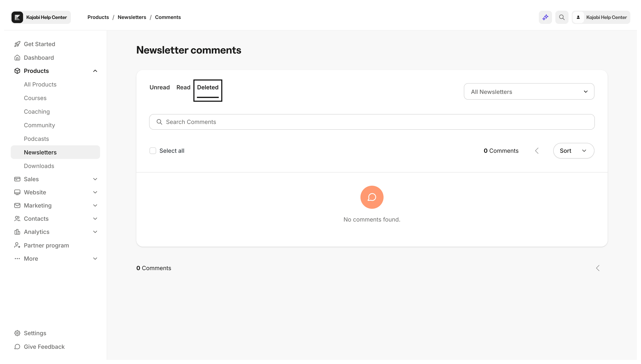Screen dimensions: 641x364
Task: Click the Contacts people icon
Action: point(17,218)
